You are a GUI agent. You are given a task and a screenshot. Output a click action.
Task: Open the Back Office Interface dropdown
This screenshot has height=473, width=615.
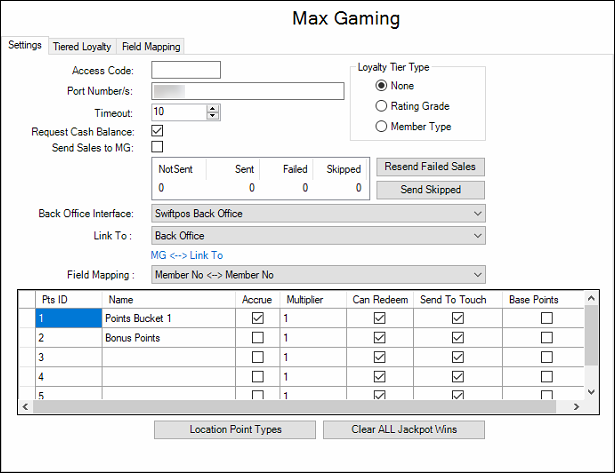pos(318,214)
